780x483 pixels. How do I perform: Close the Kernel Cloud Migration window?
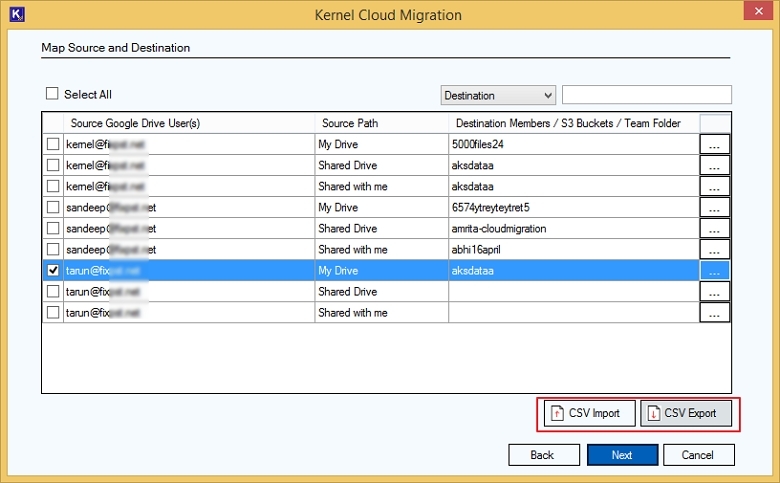[x=758, y=11]
